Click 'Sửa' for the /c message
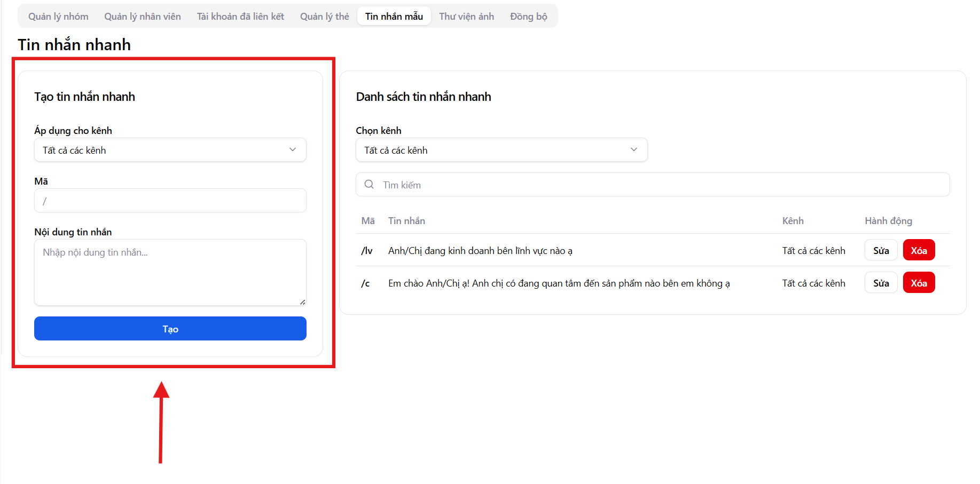 [x=881, y=283]
